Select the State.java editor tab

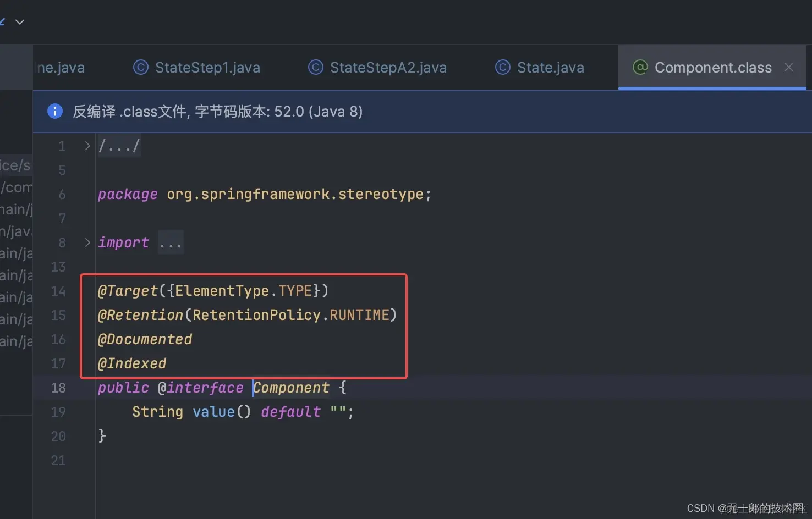tap(540, 68)
